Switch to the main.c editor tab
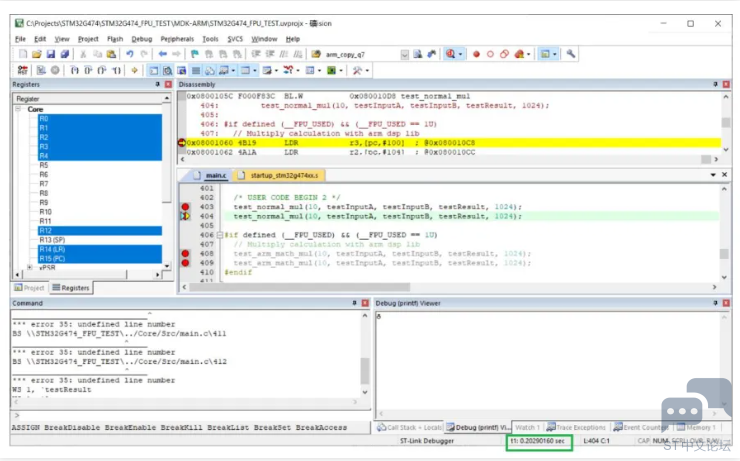This screenshot has height=461, width=740. tap(211, 176)
